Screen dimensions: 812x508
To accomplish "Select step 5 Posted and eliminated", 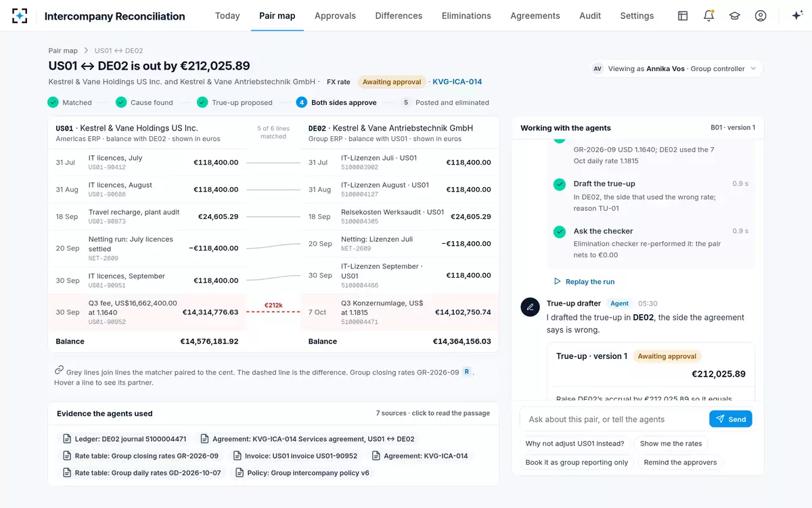I will point(445,102).
